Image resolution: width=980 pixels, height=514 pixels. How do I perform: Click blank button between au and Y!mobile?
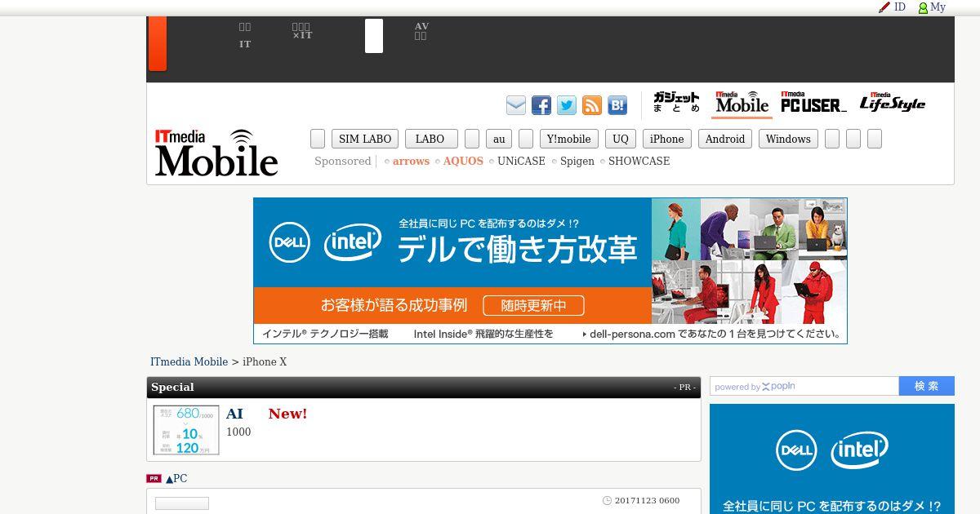tap(526, 139)
